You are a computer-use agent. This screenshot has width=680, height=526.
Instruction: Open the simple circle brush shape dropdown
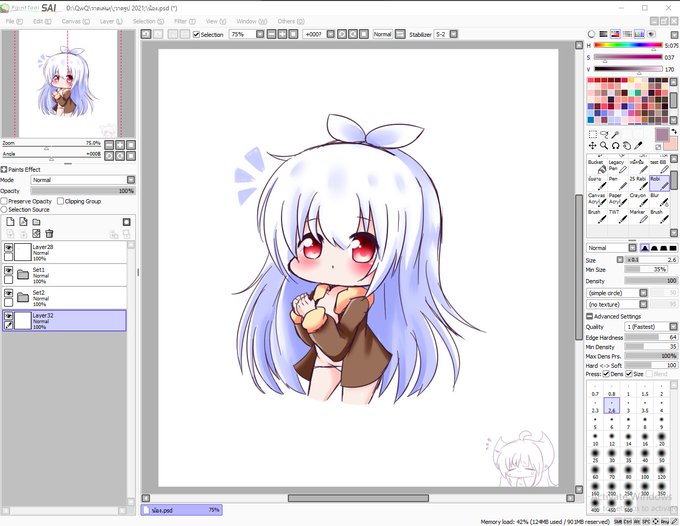pos(617,293)
